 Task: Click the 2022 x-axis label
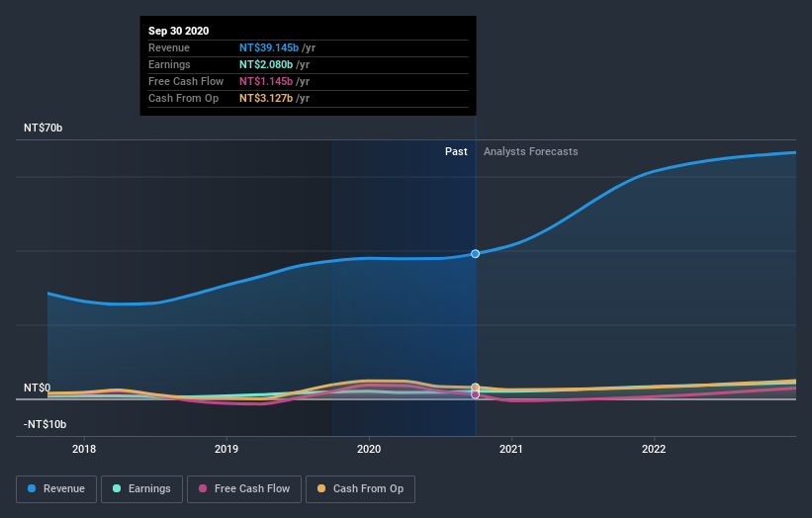pos(654,449)
